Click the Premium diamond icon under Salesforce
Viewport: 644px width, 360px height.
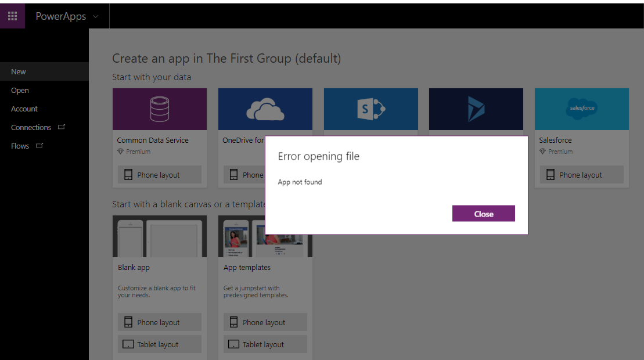(x=542, y=152)
